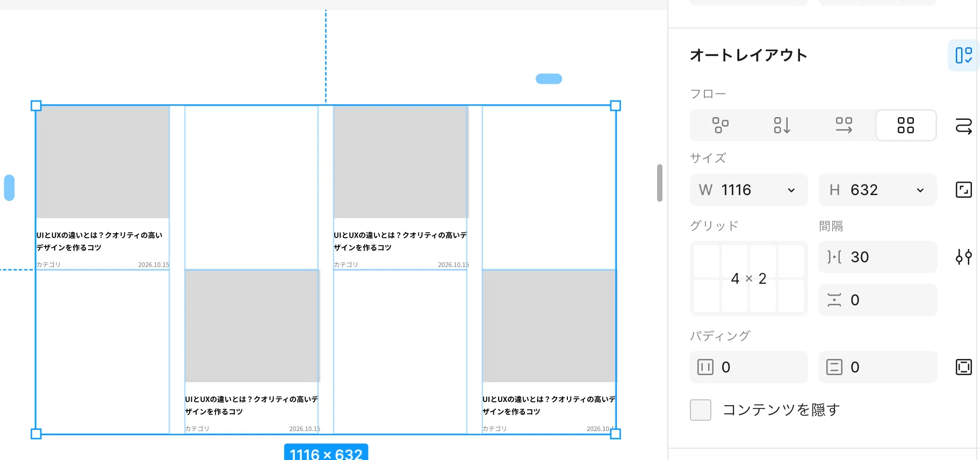Click the resize-to-fit icon beside the H field
This screenshot has height=460, width=980.
(964, 190)
